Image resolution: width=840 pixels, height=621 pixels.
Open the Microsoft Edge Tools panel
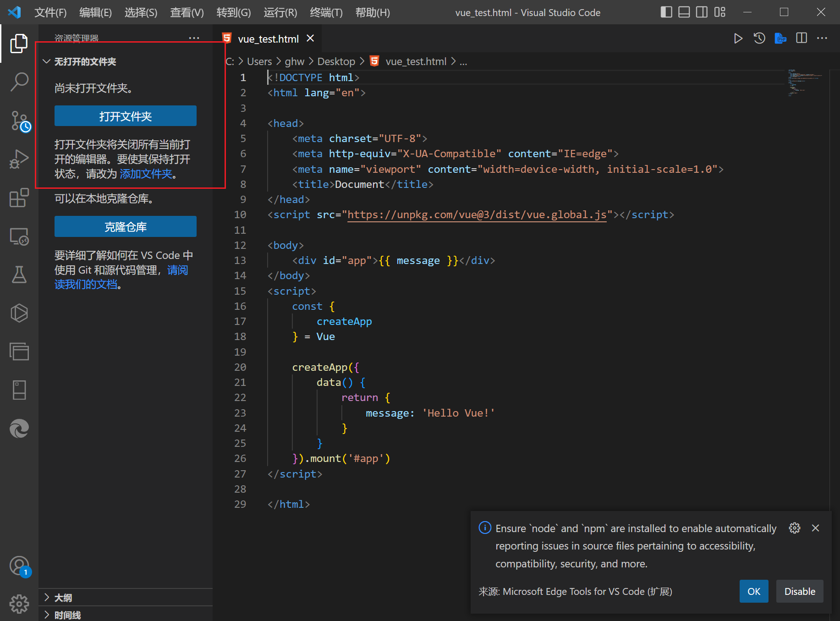(19, 429)
